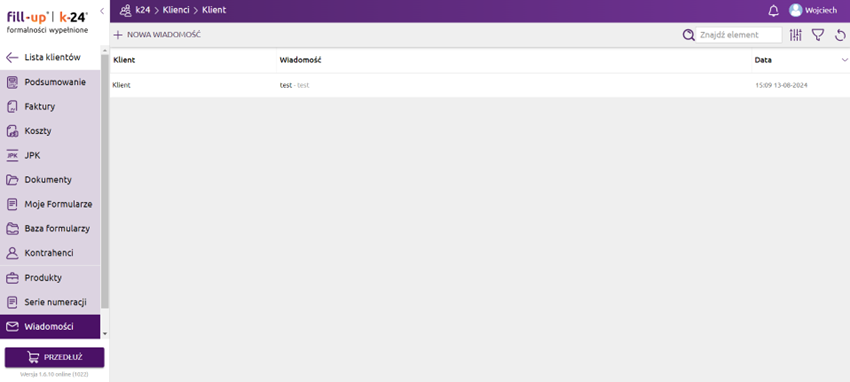Click the k24 people icon in breadcrumb
Viewport: 850px width, 382px height.
coord(125,10)
